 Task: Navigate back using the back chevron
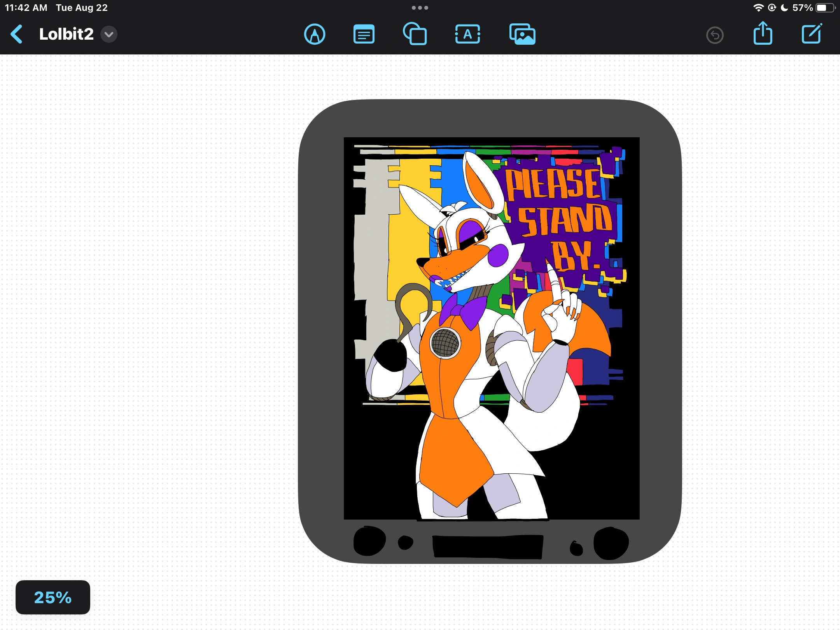[17, 34]
